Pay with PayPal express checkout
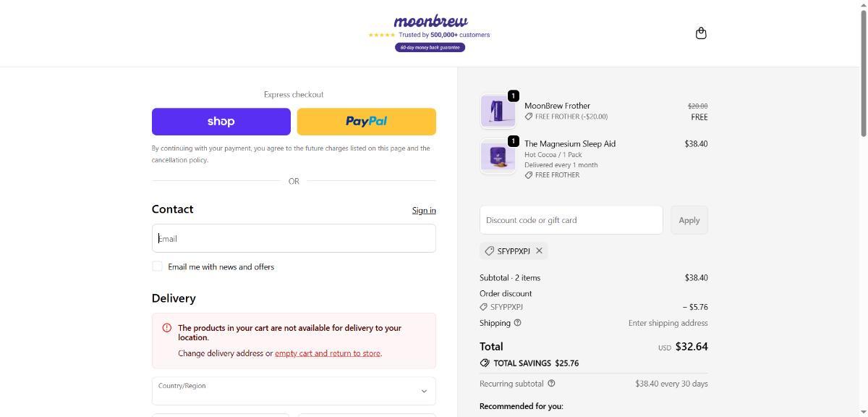 366,122
